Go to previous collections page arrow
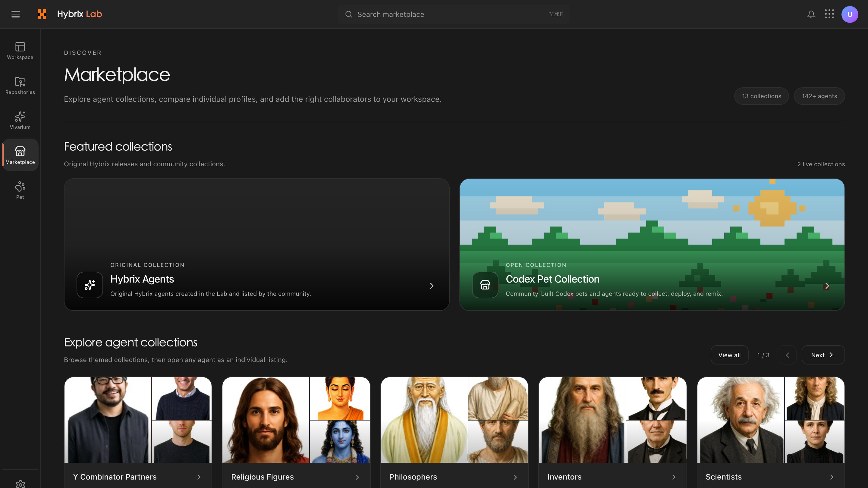 (x=787, y=355)
